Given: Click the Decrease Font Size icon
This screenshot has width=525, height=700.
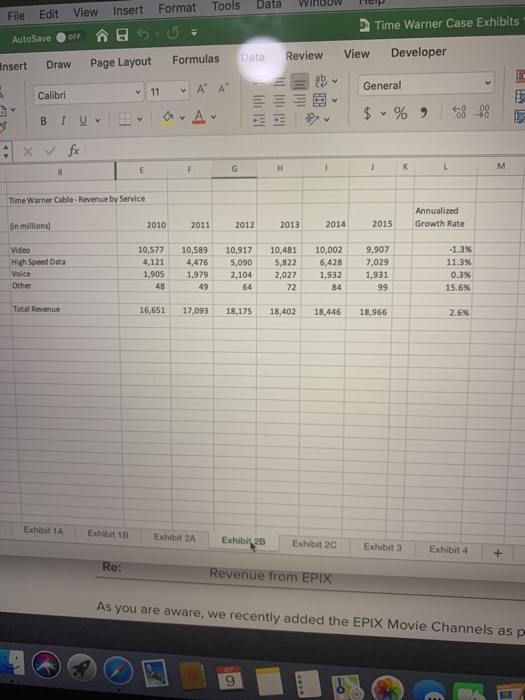Looking at the screenshot, I should pos(223,88).
